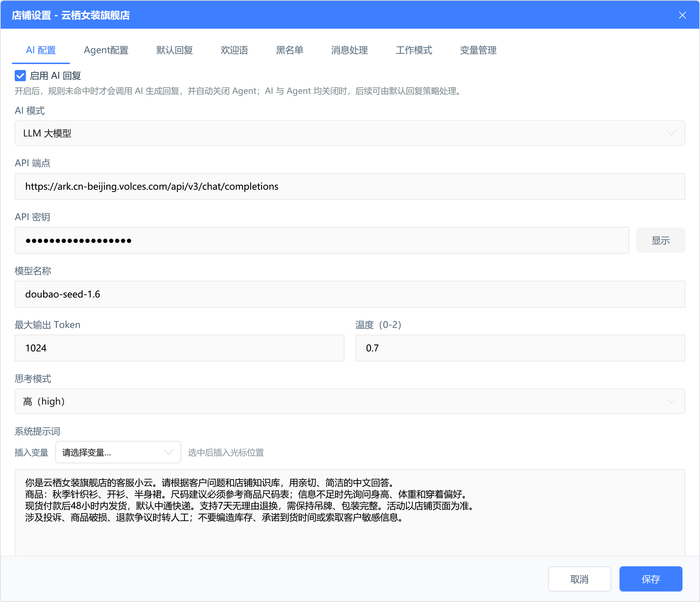This screenshot has height=602, width=700.
Task: Click the 温度 field showing 0.7
Action: 520,348
